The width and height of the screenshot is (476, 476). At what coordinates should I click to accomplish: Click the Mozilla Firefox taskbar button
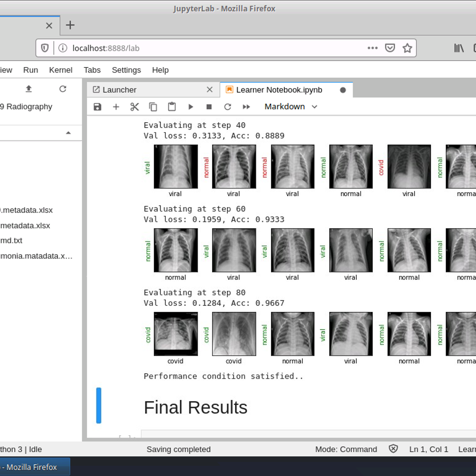35,467
